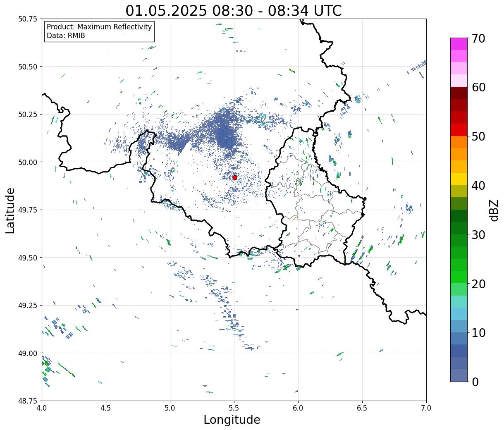Viewport: 504px width, 430px height.
Task: Click the latitude tick label 48.75
Action: point(28,401)
